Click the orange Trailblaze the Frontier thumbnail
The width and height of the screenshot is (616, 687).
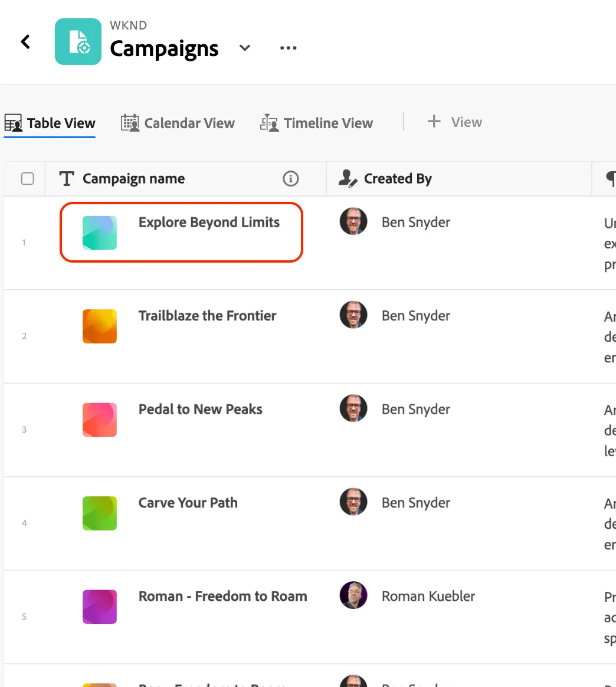point(100,326)
